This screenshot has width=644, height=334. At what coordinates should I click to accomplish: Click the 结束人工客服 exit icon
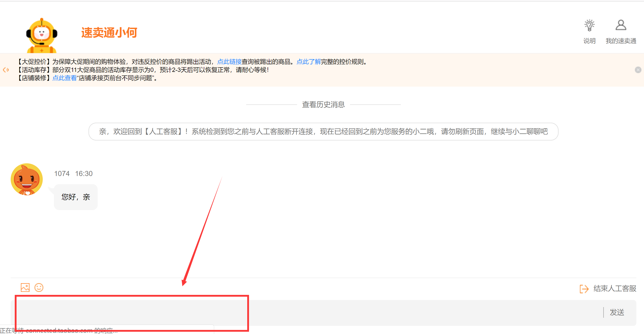coord(584,289)
